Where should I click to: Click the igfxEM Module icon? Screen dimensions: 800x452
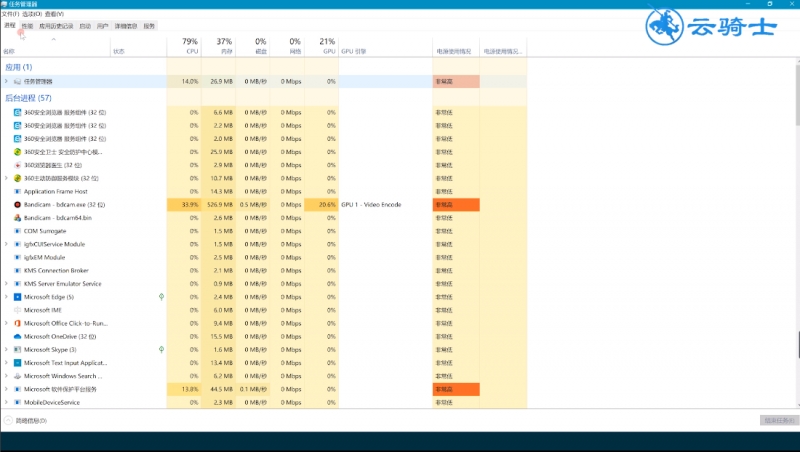coord(17,258)
